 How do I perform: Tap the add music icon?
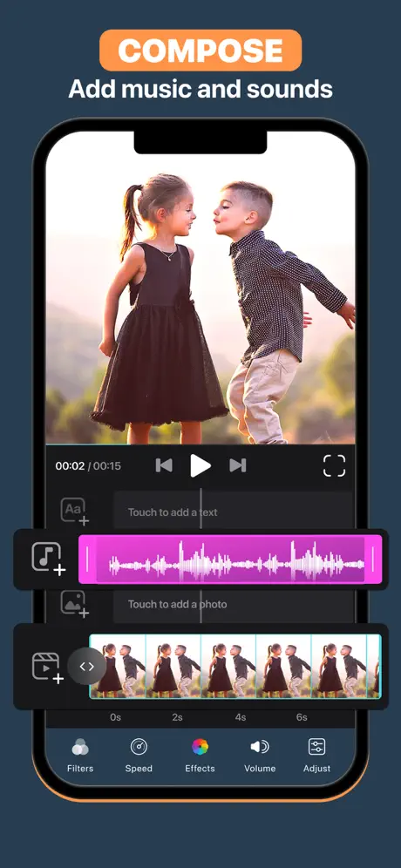48,559
